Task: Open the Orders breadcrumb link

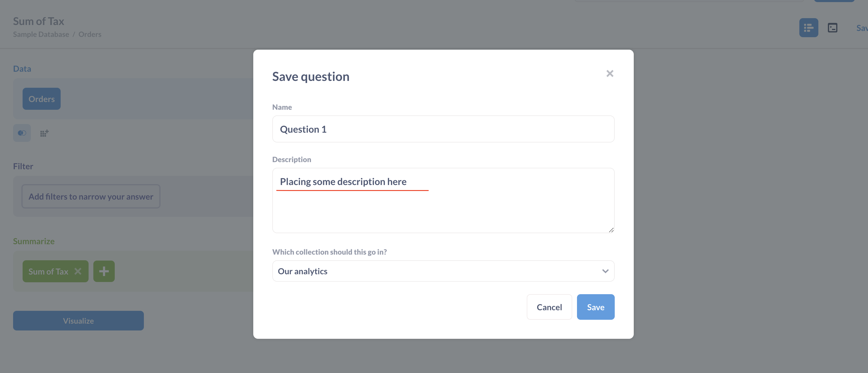Action: coord(90,34)
